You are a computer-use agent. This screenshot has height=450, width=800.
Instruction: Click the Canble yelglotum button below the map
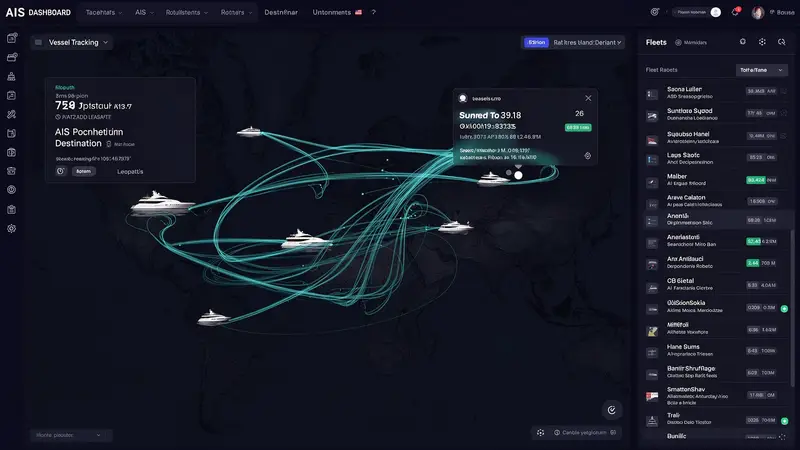pos(585,433)
